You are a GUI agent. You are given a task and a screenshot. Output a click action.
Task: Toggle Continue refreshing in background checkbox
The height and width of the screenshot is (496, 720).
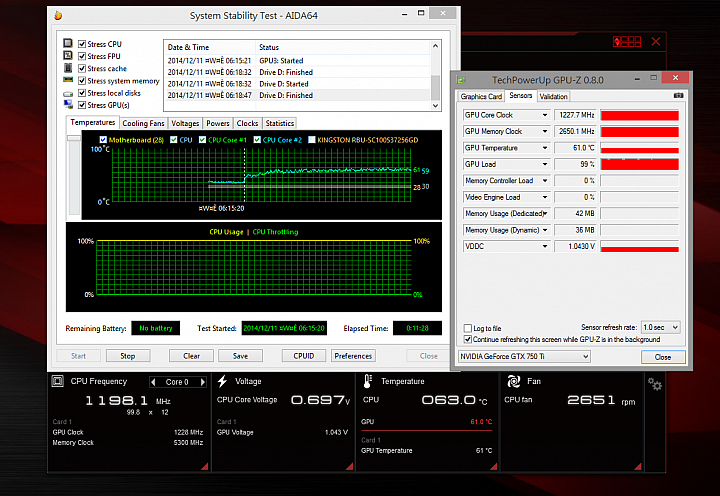(468, 339)
